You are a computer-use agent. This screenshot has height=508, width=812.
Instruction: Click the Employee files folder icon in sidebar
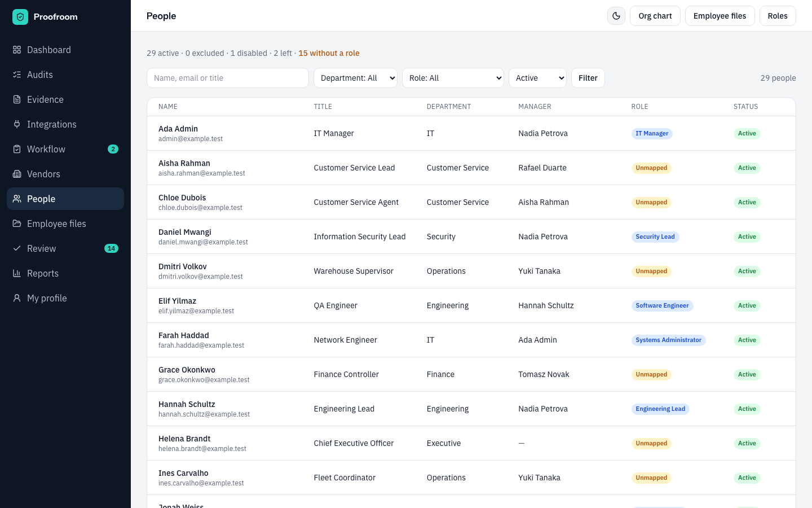click(x=17, y=224)
